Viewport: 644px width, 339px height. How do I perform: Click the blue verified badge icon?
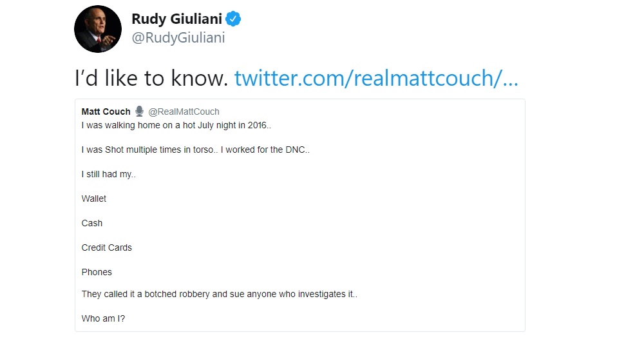233,19
